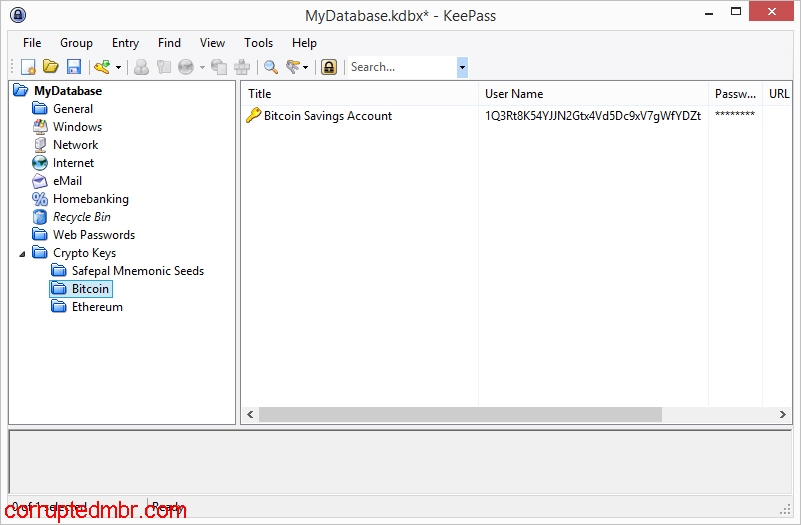Click the Network group icon
This screenshot has height=525, width=801.
40,145
